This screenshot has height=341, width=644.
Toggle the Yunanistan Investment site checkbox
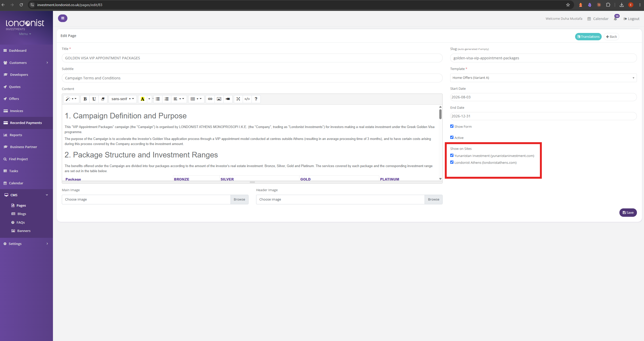point(452,155)
